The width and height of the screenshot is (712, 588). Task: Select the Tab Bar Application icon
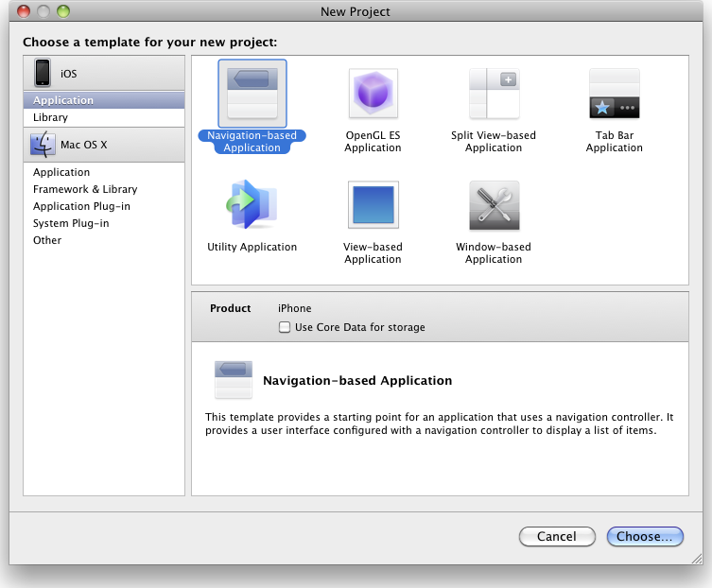pos(615,93)
